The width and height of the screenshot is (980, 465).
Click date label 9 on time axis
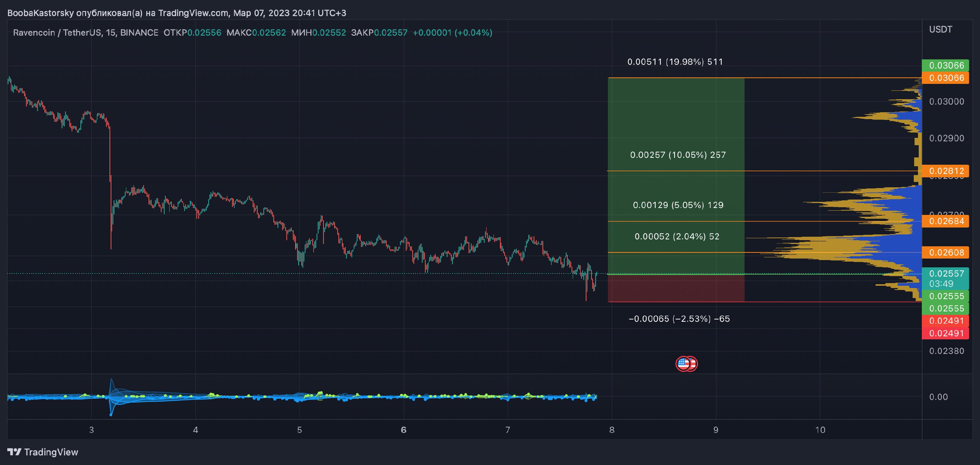click(x=716, y=430)
